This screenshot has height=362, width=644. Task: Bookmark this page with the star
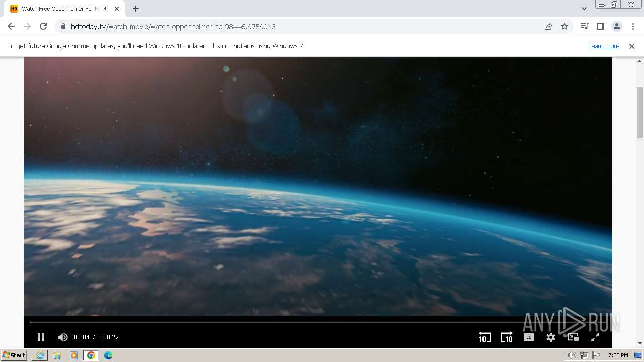point(565,26)
